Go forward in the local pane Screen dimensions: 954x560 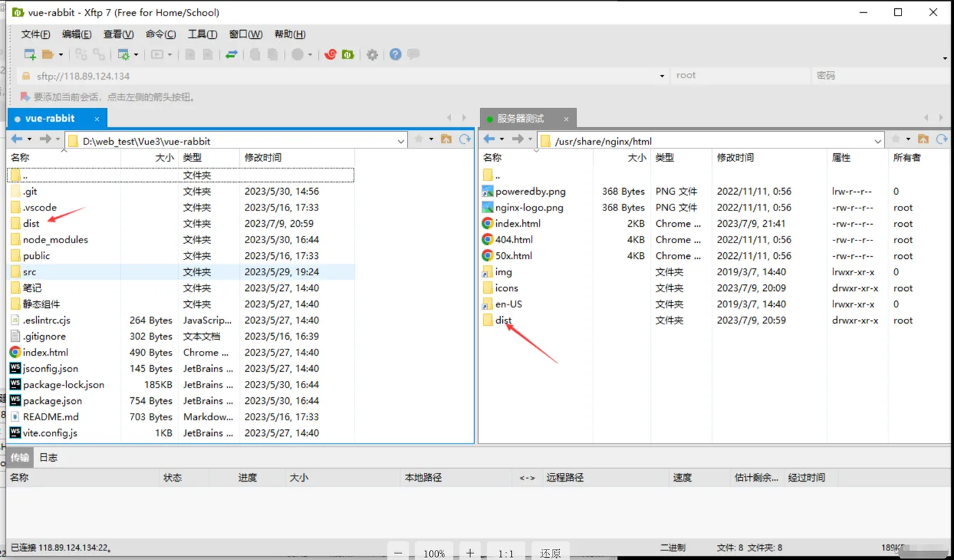pyautogui.click(x=46, y=139)
